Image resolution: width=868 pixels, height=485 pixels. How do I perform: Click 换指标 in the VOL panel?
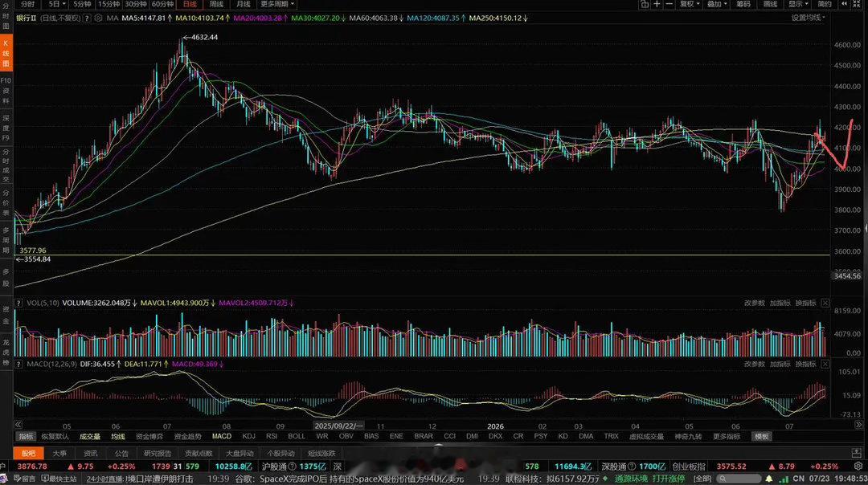[805, 303]
